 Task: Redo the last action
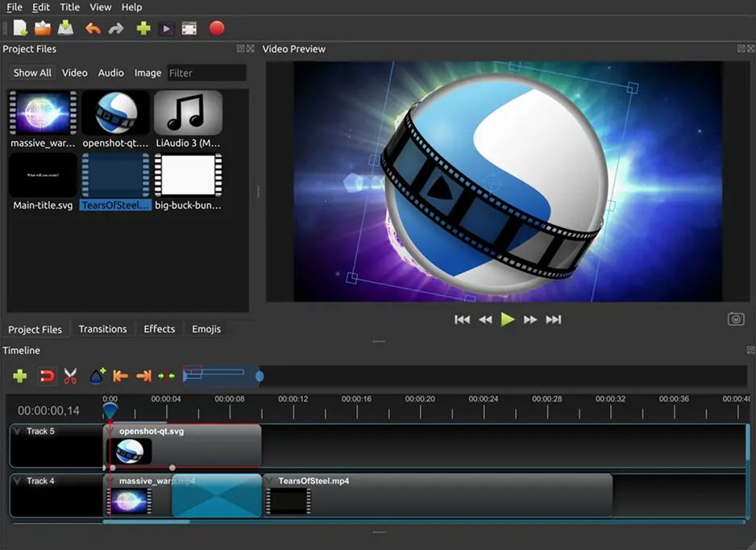pyautogui.click(x=116, y=29)
